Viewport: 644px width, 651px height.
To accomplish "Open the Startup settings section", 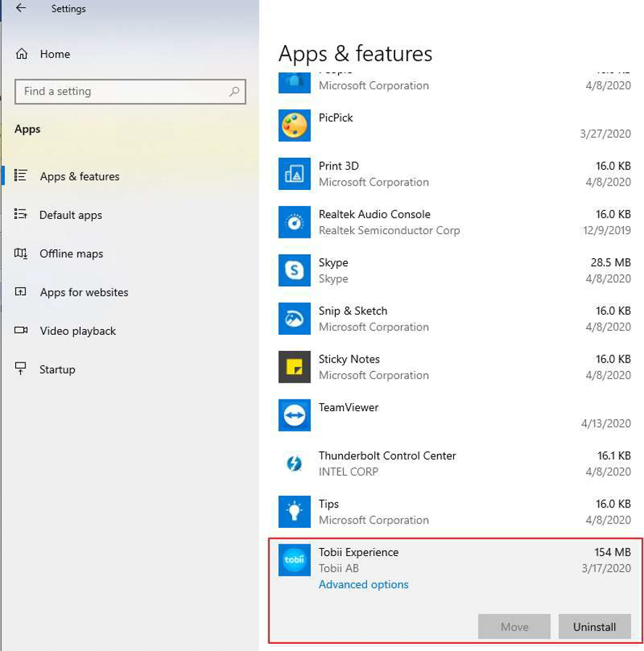I will 57,370.
